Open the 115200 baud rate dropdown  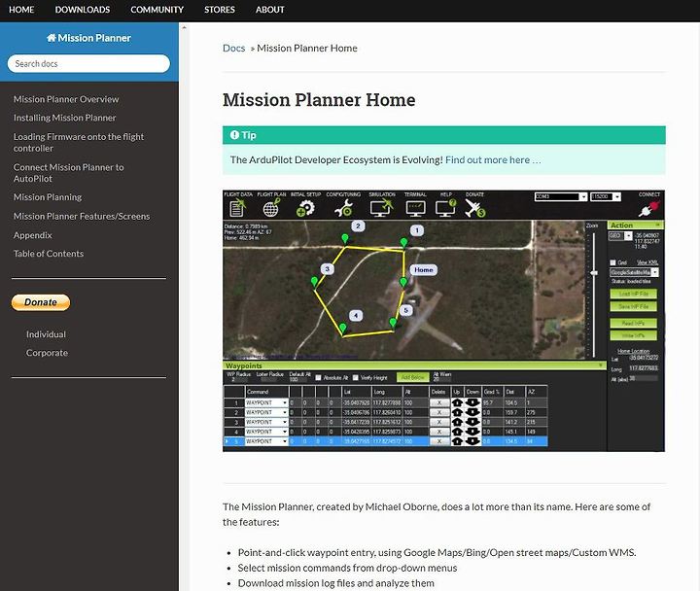(x=606, y=197)
